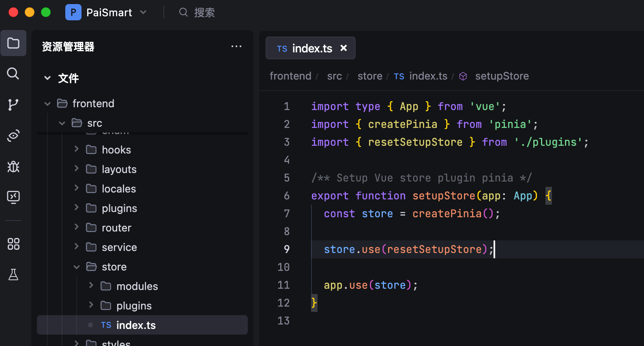The width and height of the screenshot is (644, 346).
Task: Open the testing flask icon
Action: tap(13, 275)
